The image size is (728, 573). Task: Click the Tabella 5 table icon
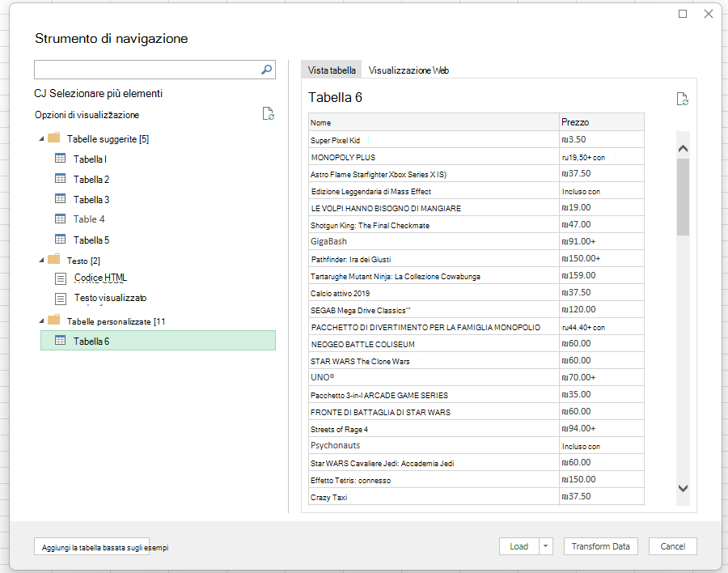[x=61, y=240]
